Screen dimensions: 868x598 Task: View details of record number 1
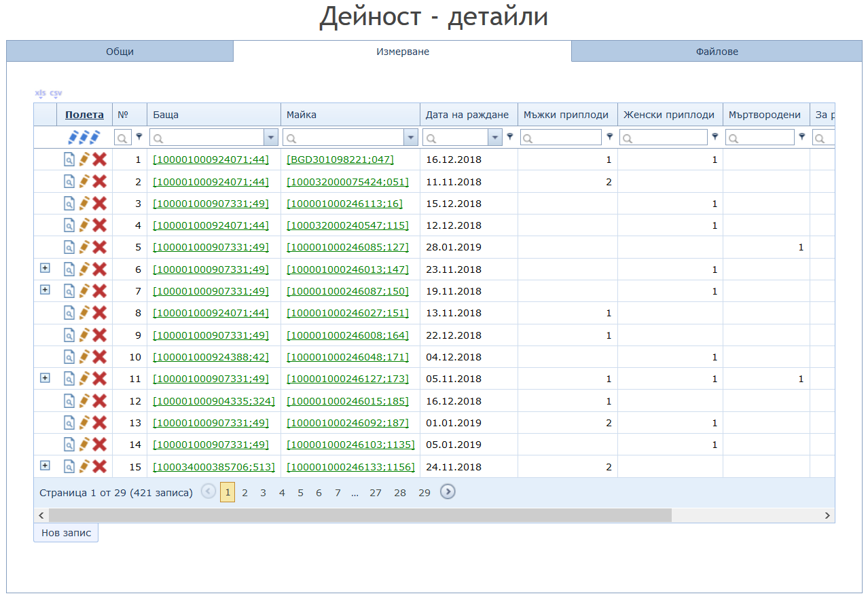[x=69, y=160]
